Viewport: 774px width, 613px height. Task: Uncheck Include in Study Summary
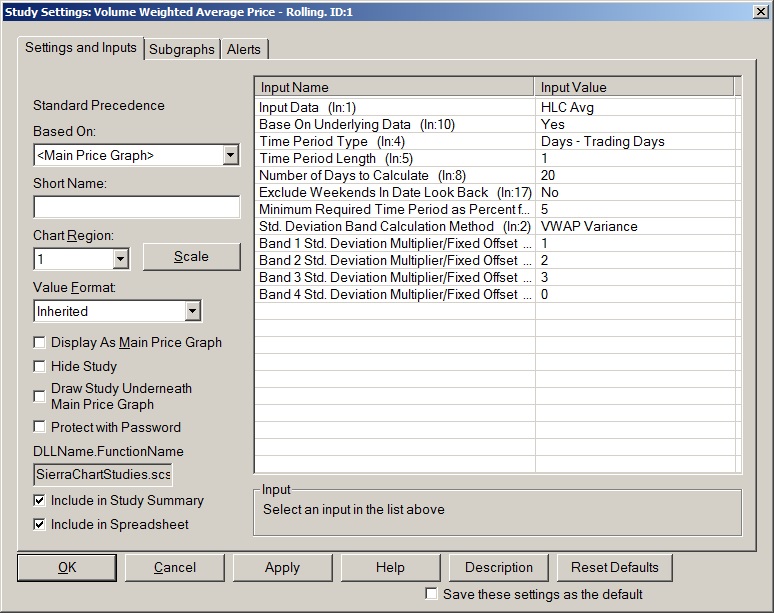pyautogui.click(x=40, y=500)
